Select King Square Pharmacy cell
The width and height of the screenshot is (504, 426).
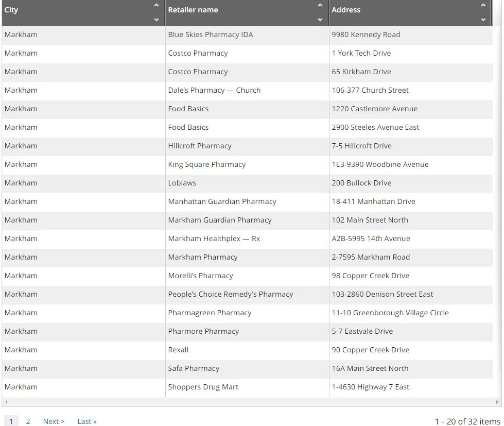coord(247,165)
